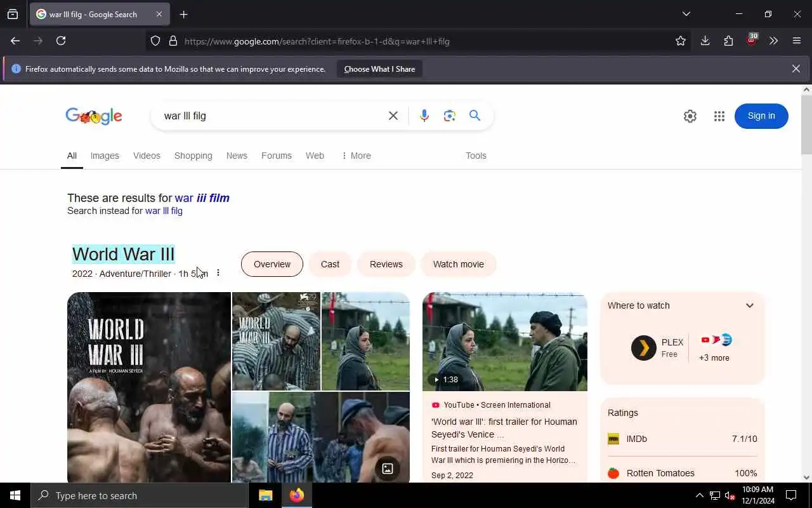This screenshot has height=508, width=812.
Task: Open the Windows Start menu
Action: 15,495
